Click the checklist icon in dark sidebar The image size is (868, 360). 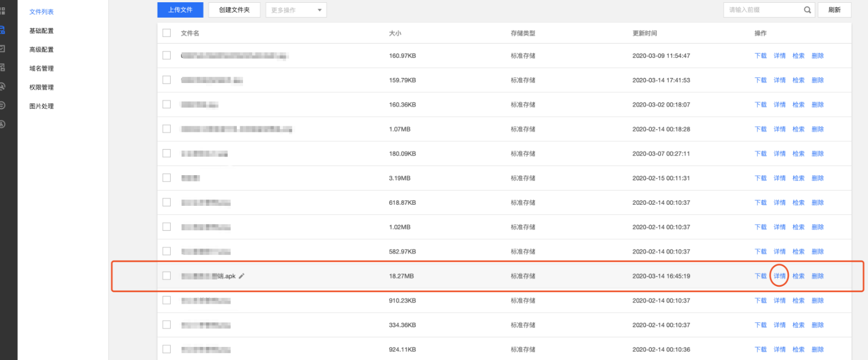pyautogui.click(x=2, y=49)
